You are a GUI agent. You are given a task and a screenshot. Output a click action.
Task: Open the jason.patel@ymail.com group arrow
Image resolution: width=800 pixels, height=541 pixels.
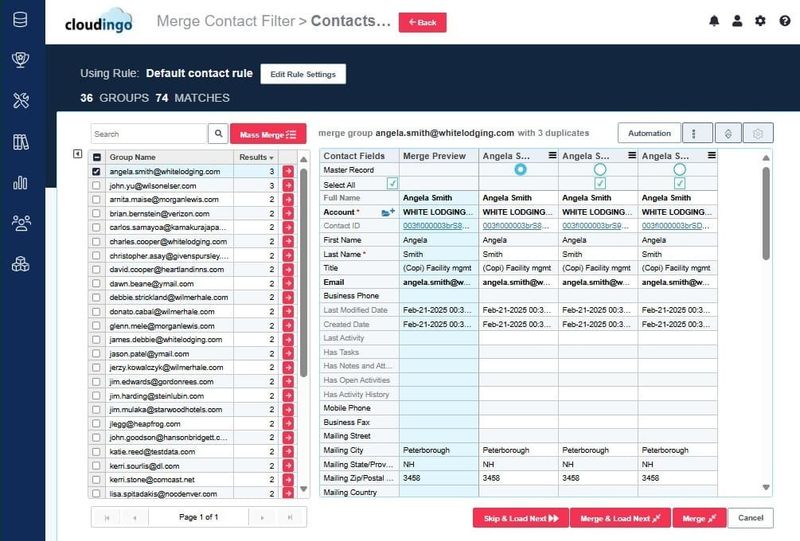point(288,353)
